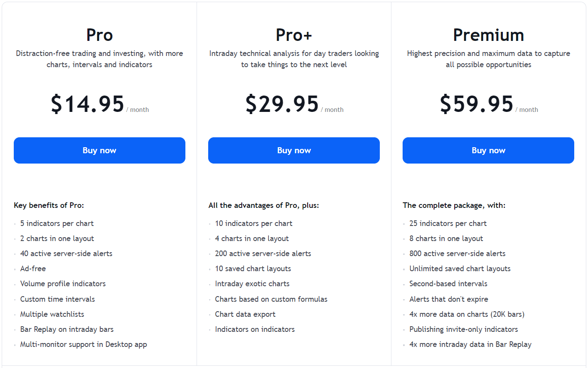The image size is (588, 368).
Task: Click the 'Volume profile indicators' feature item
Action: coord(62,284)
